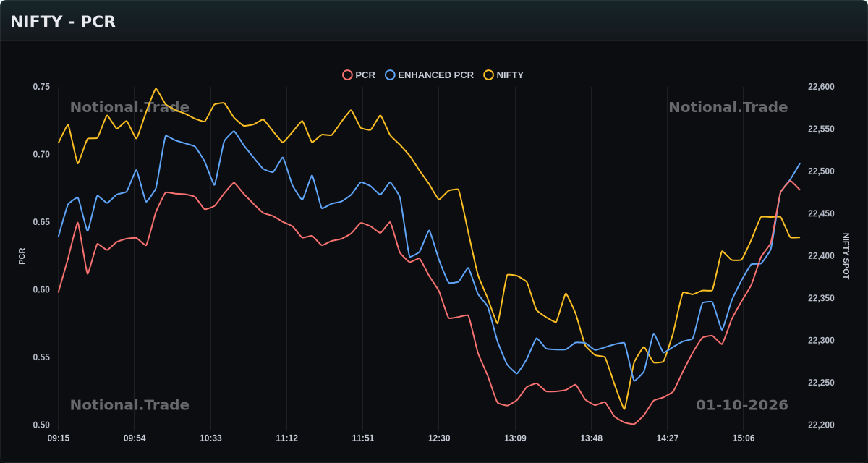Click the NIFTY - PCR chart title
This screenshot has height=463, width=868.
coord(63,22)
